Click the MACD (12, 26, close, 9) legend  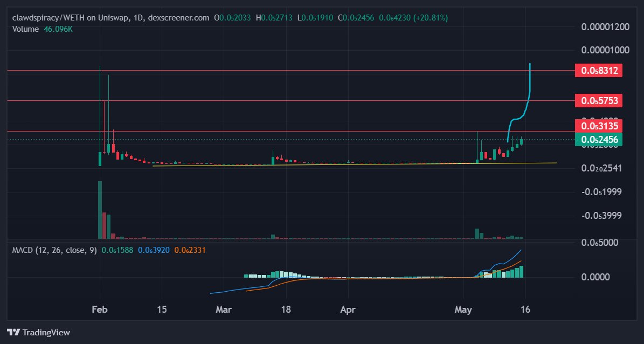tap(54, 250)
